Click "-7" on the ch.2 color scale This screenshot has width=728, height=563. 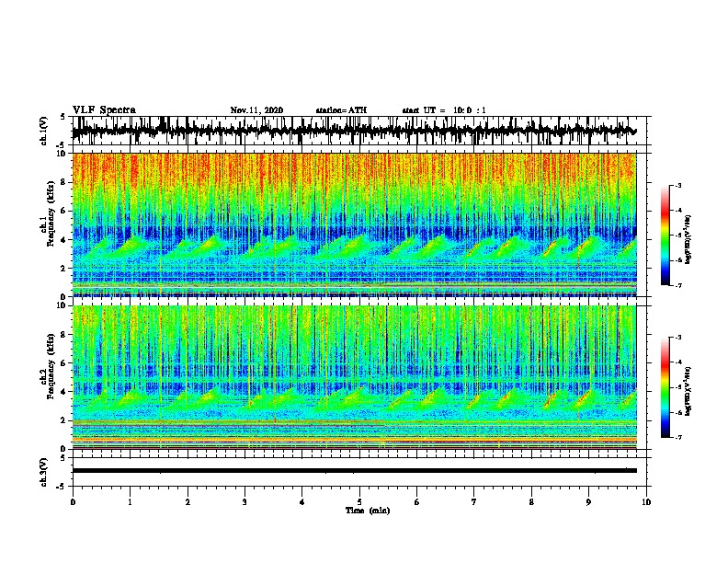(678, 437)
